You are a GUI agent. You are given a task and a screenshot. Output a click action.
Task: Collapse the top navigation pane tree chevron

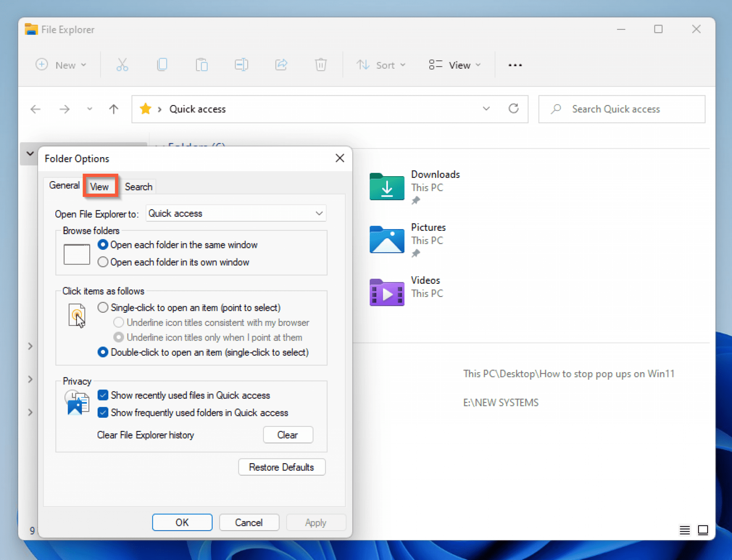30,154
